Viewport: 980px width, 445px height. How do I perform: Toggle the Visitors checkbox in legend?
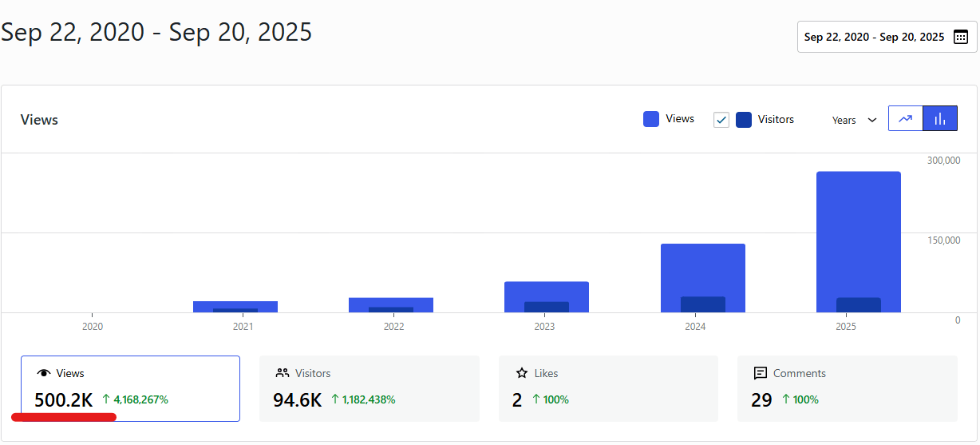coord(721,120)
